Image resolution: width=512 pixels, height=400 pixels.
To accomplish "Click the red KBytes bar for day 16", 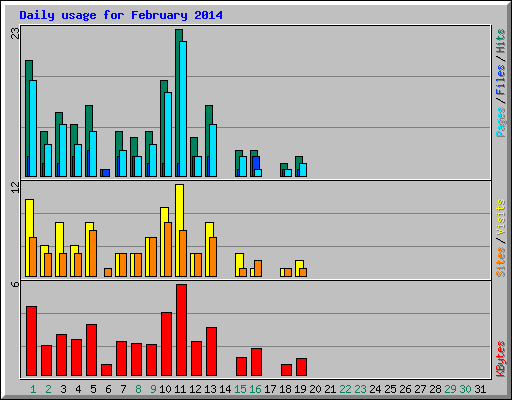I will click(256, 362).
